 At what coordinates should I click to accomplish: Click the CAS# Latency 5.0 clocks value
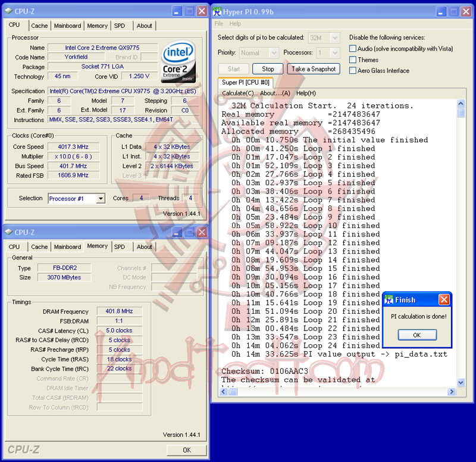click(120, 330)
